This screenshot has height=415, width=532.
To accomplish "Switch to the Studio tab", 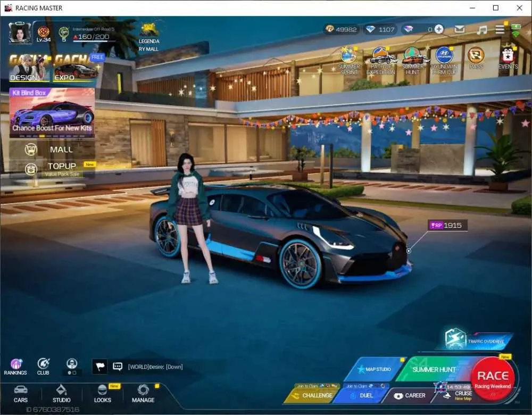I will 61,394.
